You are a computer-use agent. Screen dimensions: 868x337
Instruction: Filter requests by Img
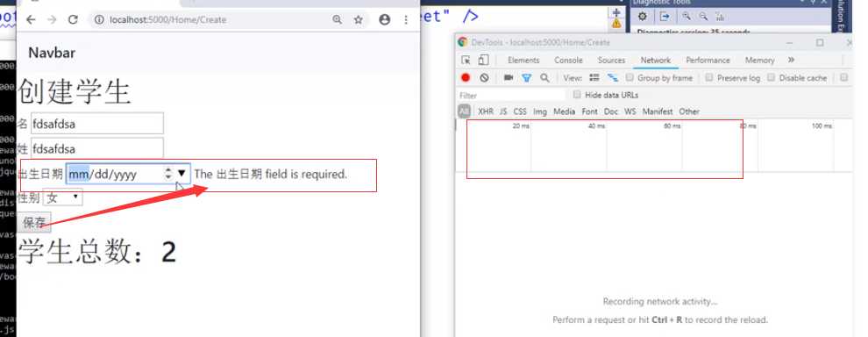540,111
